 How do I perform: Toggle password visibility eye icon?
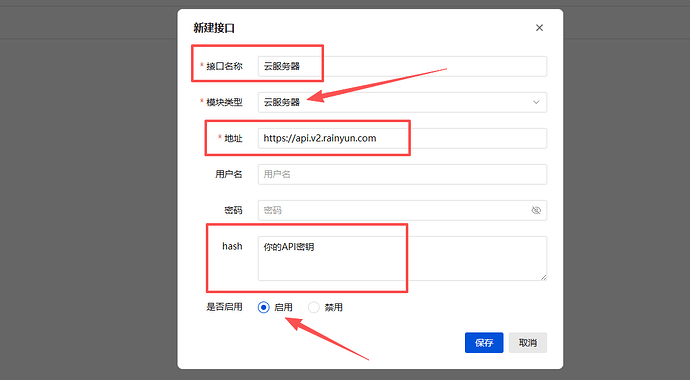(x=536, y=210)
